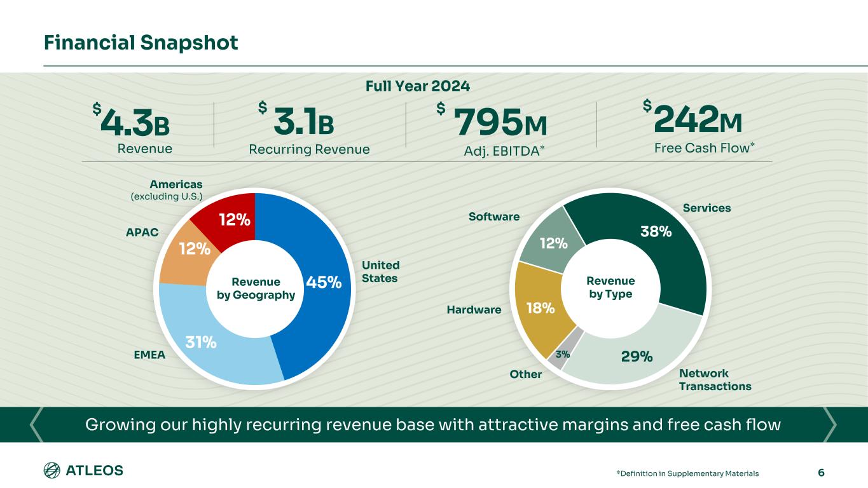Click the gray Other 3% segment
The image size is (868, 488).
pos(561,354)
